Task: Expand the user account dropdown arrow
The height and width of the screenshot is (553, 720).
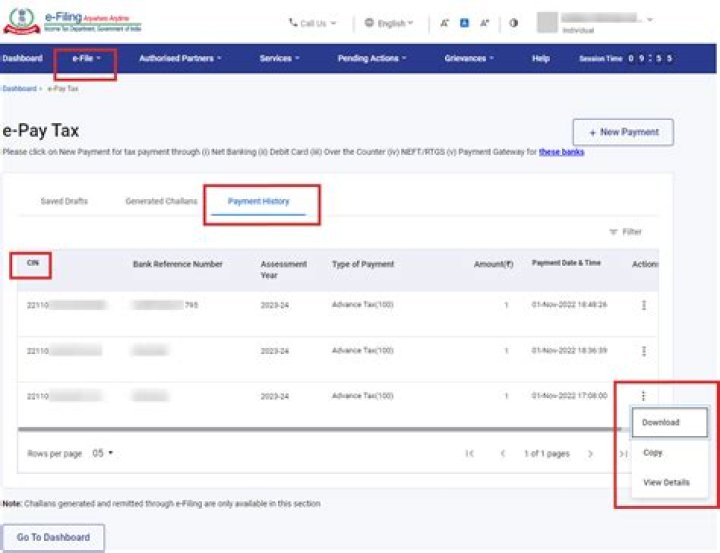Action: pyautogui.click(x=650, y=20)
